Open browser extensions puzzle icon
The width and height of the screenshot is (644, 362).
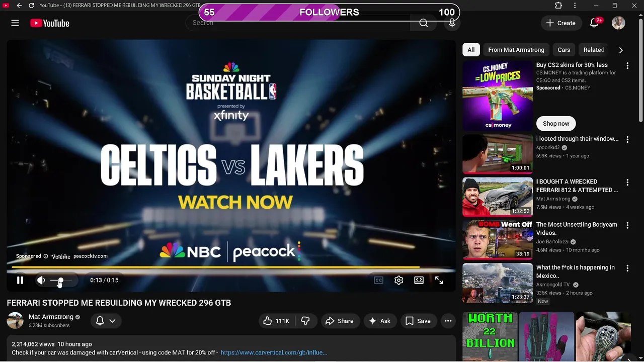point(558,6)
